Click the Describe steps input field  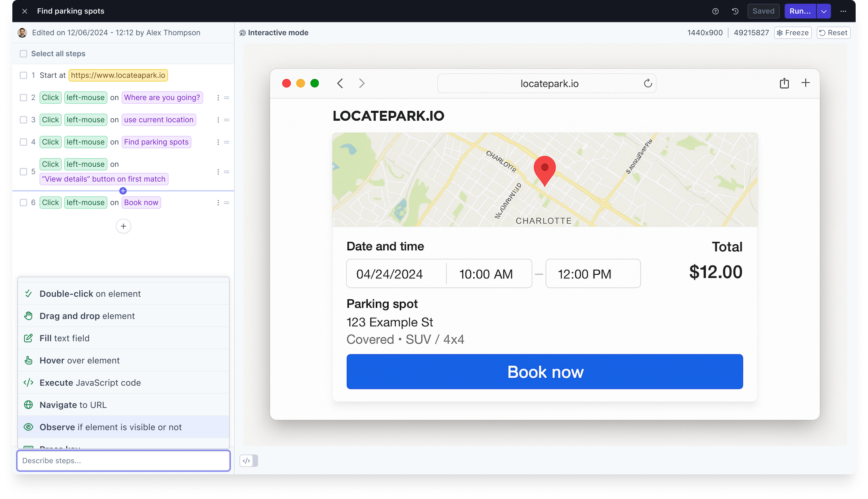[x=123, y=461]
